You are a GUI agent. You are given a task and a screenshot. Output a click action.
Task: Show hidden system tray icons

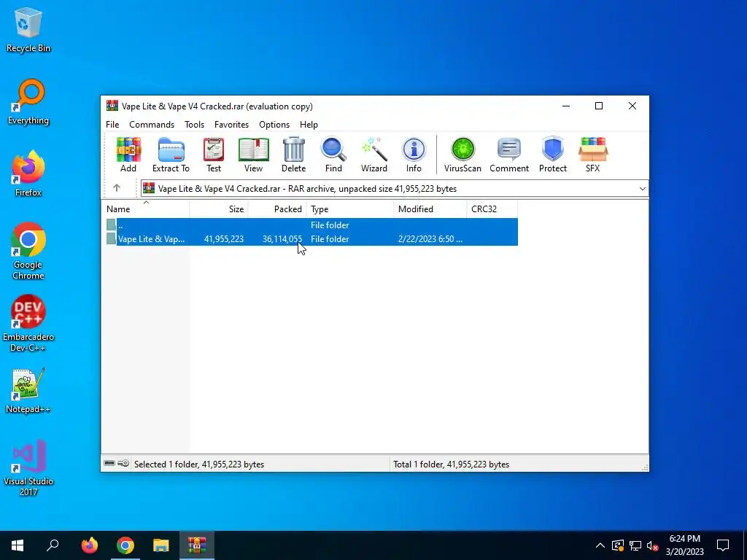(x=600, y=545)
